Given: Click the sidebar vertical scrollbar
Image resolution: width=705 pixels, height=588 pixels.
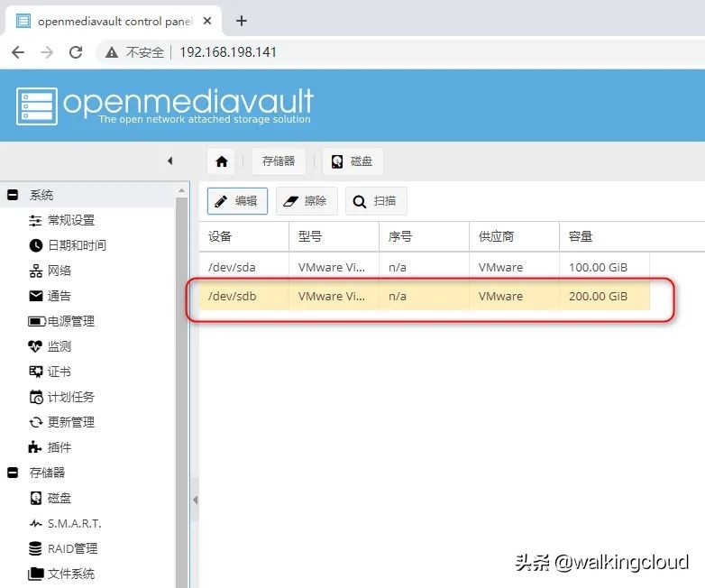Looking at the screenshot, I should [181, 391].
